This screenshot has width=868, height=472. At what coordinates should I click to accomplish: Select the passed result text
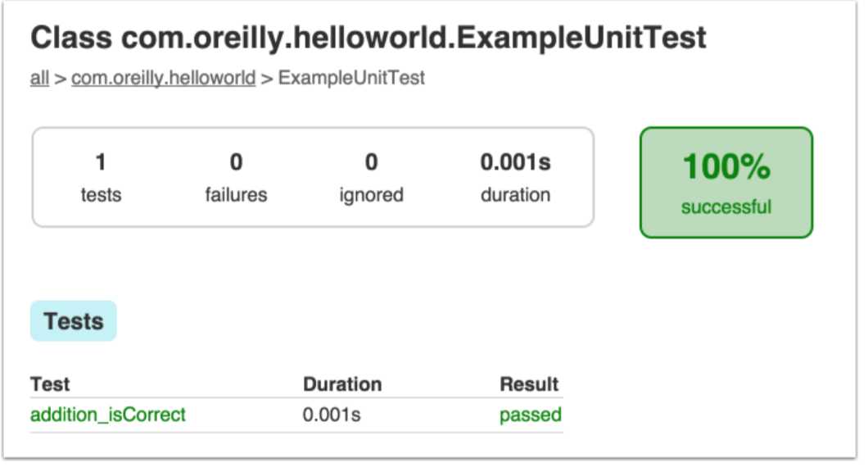(531, 415)
